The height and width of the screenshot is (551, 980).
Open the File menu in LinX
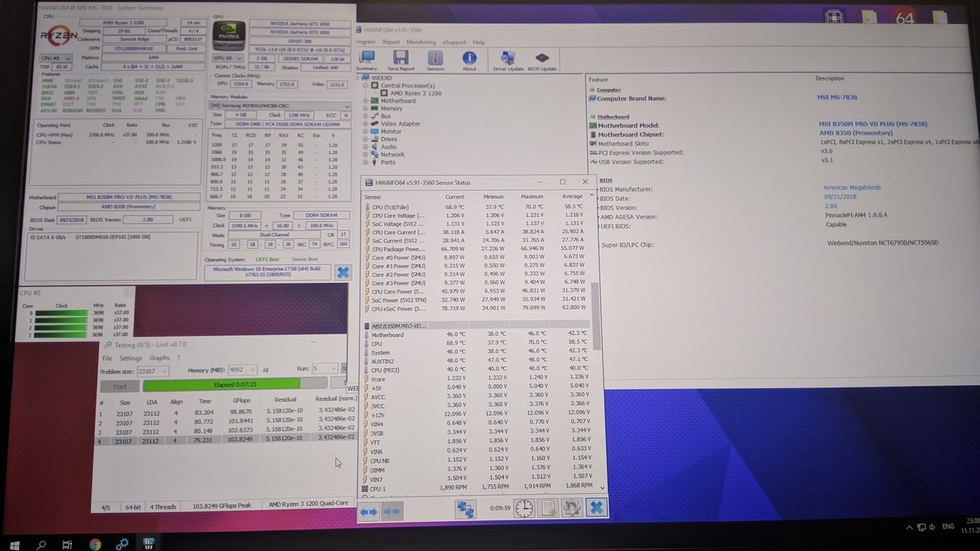pyautogui.click(x=107, y=358)
